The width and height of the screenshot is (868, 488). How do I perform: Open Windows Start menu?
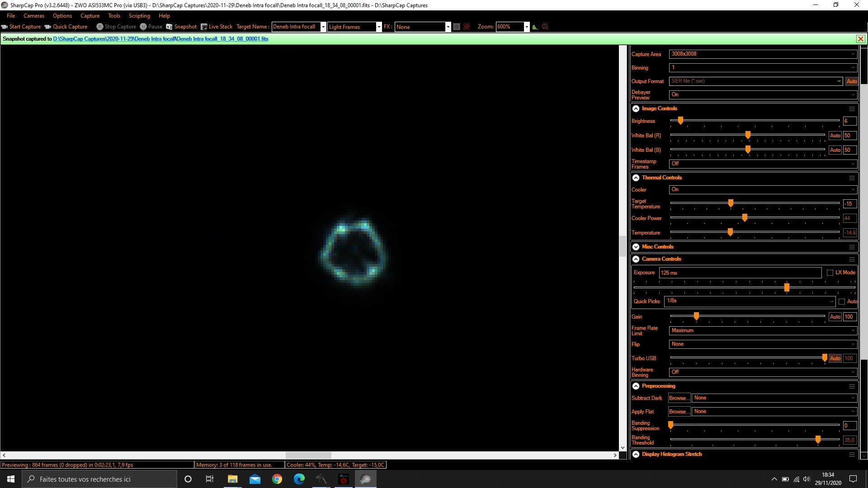[11, 479]
